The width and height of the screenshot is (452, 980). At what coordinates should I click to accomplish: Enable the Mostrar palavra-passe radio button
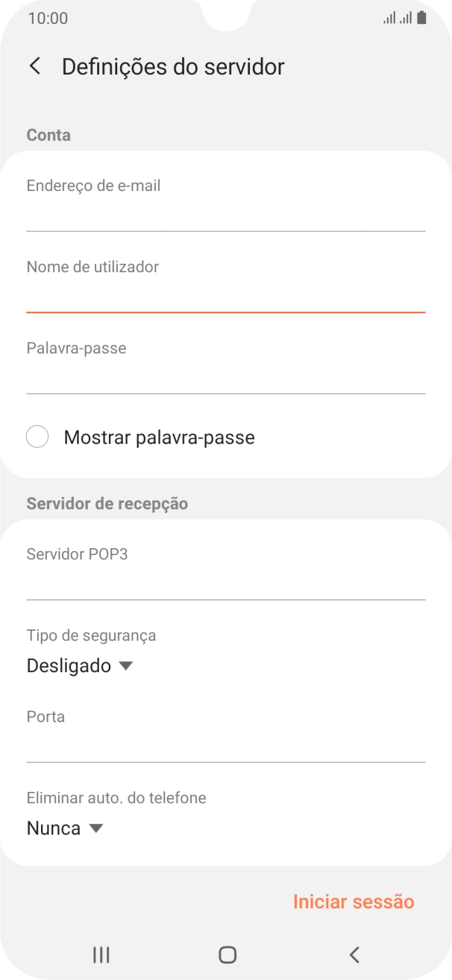[x=37, y=437]
